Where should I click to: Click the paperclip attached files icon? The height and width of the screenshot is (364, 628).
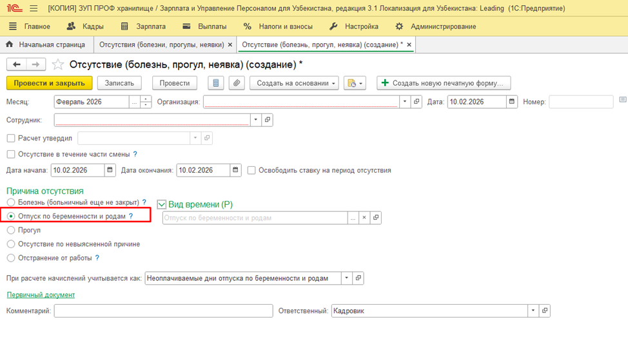pos(237,83)
